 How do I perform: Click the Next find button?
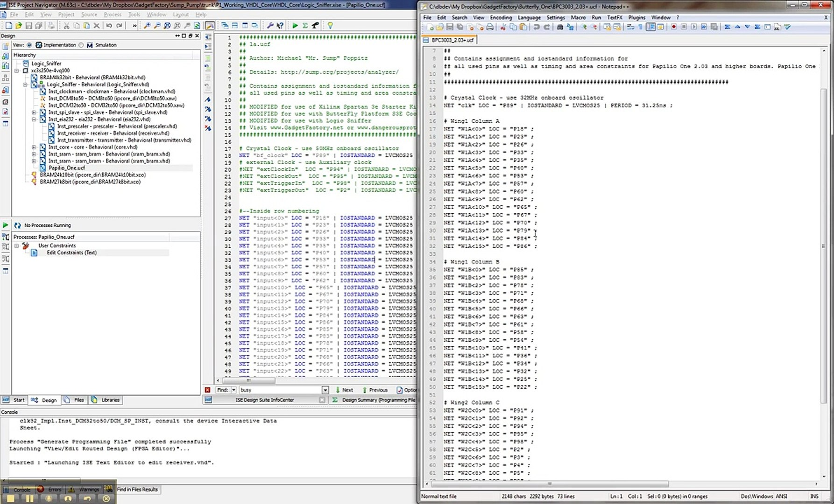344,390
